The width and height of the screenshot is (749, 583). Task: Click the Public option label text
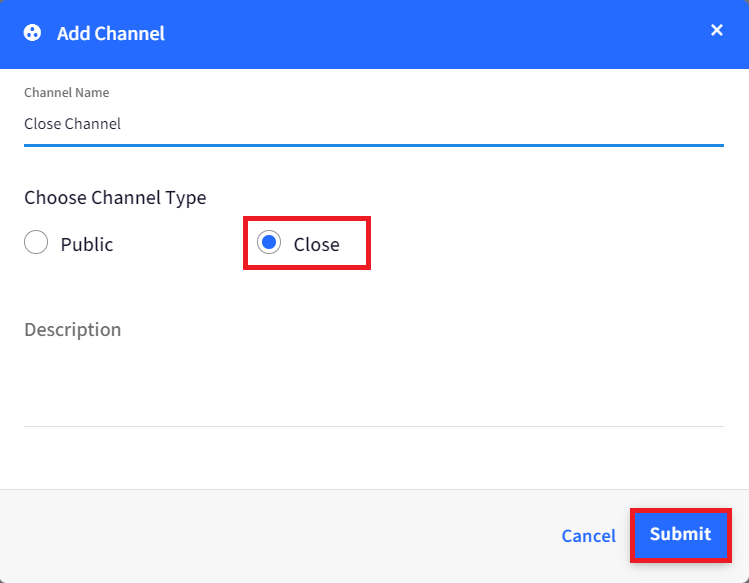[87, 245]
